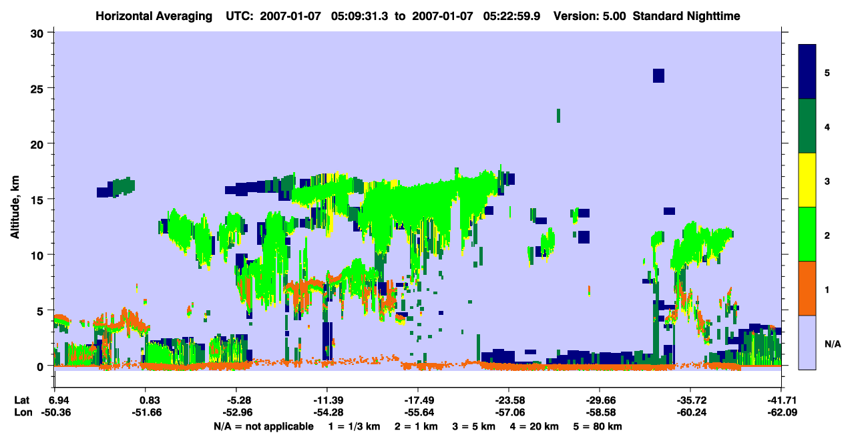868x445 pixels.
Task: Click latitude value -23.58
Action: coord(509,400)
